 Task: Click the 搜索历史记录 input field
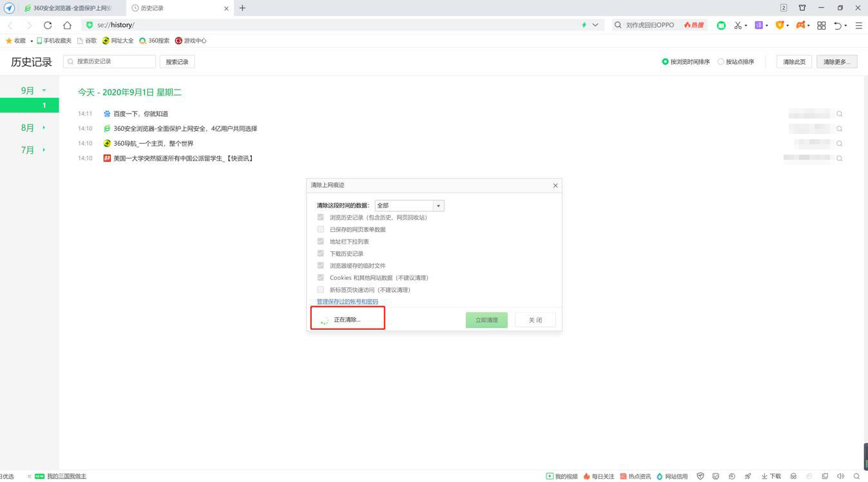click(x=110, y=61)
